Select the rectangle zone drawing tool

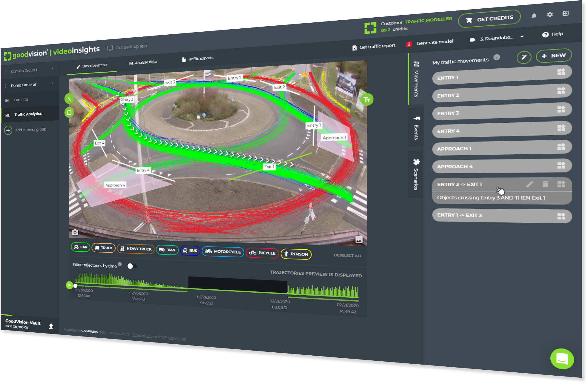point(69,113)
